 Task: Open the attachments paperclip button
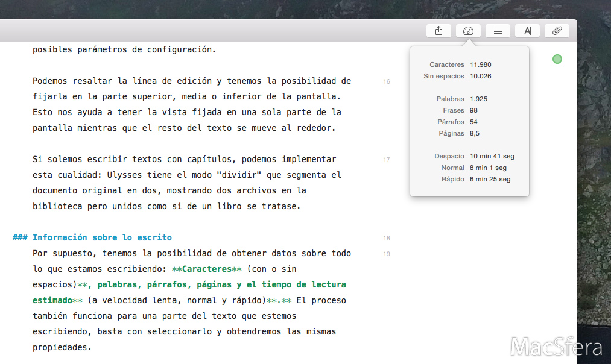557,31
